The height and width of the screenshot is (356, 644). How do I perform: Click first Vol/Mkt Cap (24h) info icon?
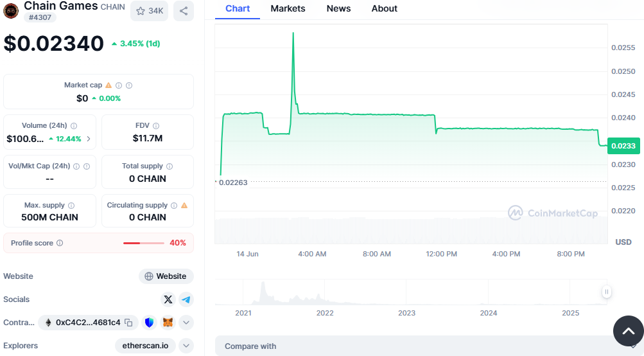coord(76,166)
